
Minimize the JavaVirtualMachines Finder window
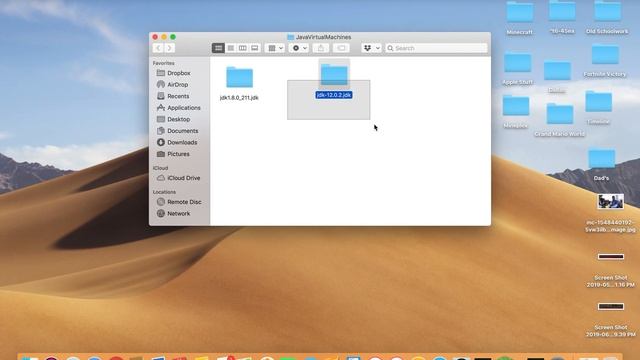coord(164,37)
